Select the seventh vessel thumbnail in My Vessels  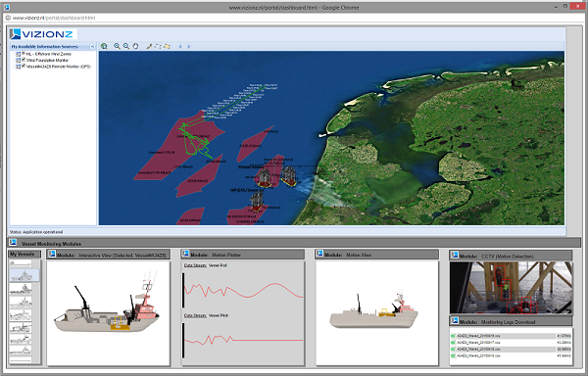[x=21, y=340]
